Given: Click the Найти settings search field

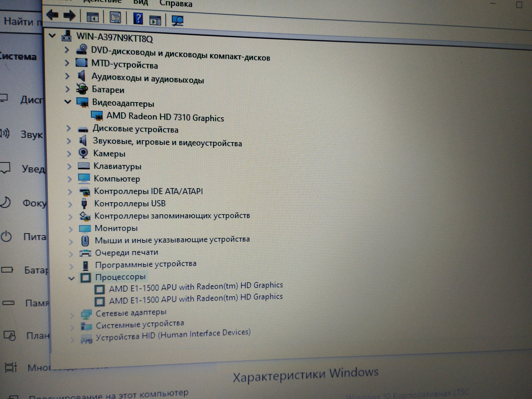Looking at the screenshot, I should click(x=22, y=22).
